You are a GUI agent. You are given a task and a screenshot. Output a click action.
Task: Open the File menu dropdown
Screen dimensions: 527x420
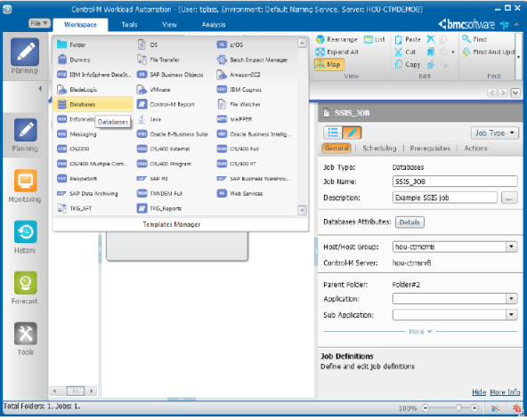click(39, 23)
